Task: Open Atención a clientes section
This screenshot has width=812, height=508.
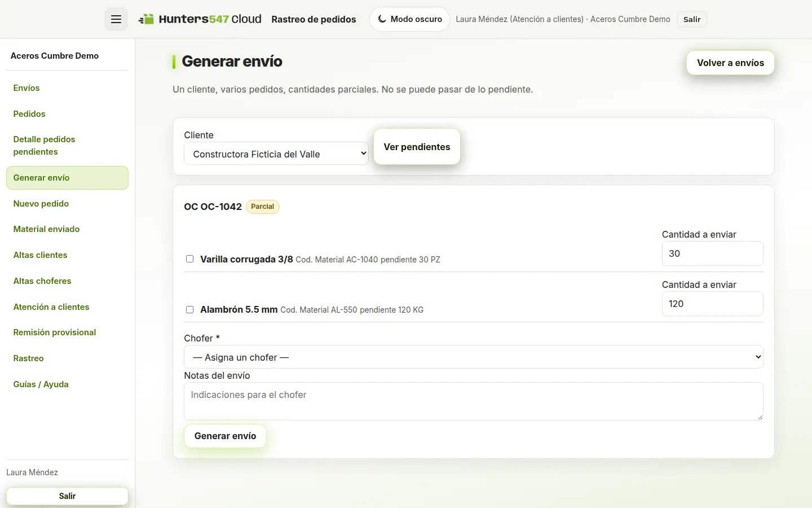Action: pyautogui.click(x=67, y=307)
